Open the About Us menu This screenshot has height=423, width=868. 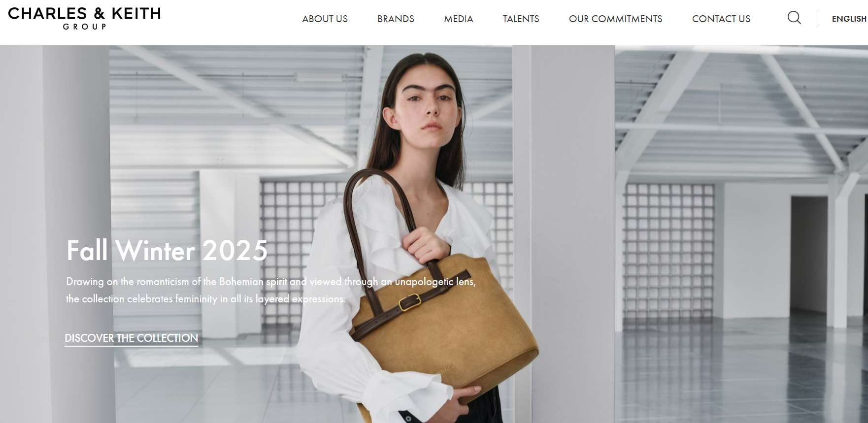point(325,19)
